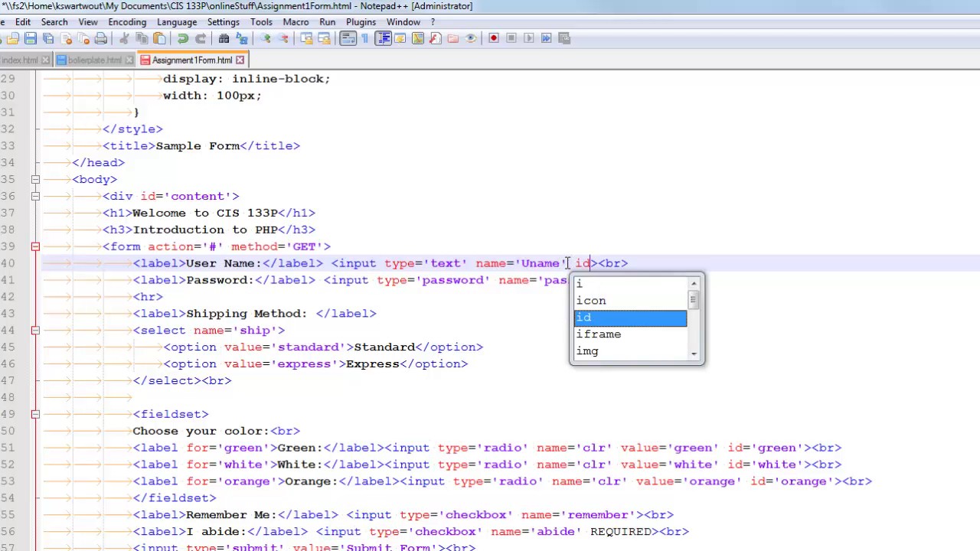Image resolution: width=980 pixels, height=551 pixels.
Task: Select 'icon' in autocomplete list
Action: [x=630, y=301]
